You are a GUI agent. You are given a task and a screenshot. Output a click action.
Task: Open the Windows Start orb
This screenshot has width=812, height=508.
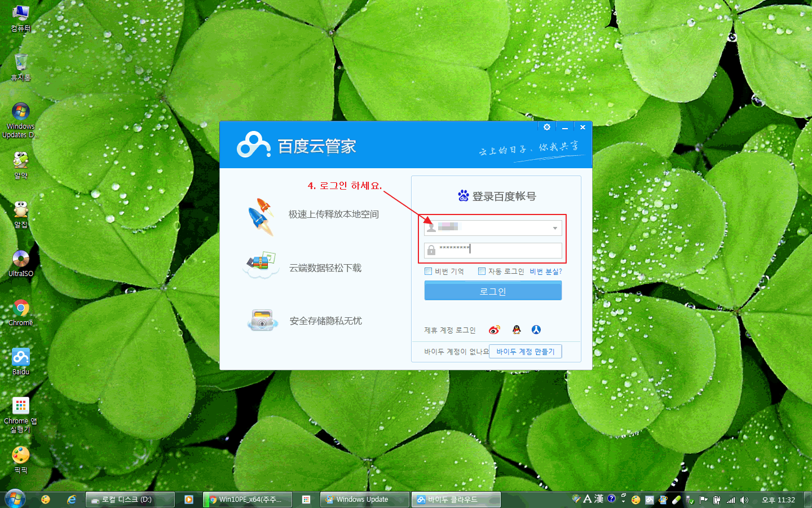point(15,499)
